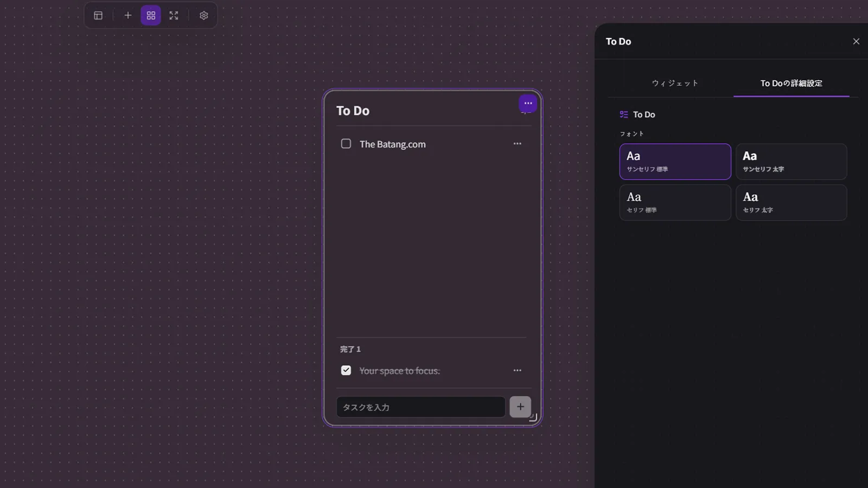Close the To Do settings panel

pyautogui.click(x=856, y=41)
